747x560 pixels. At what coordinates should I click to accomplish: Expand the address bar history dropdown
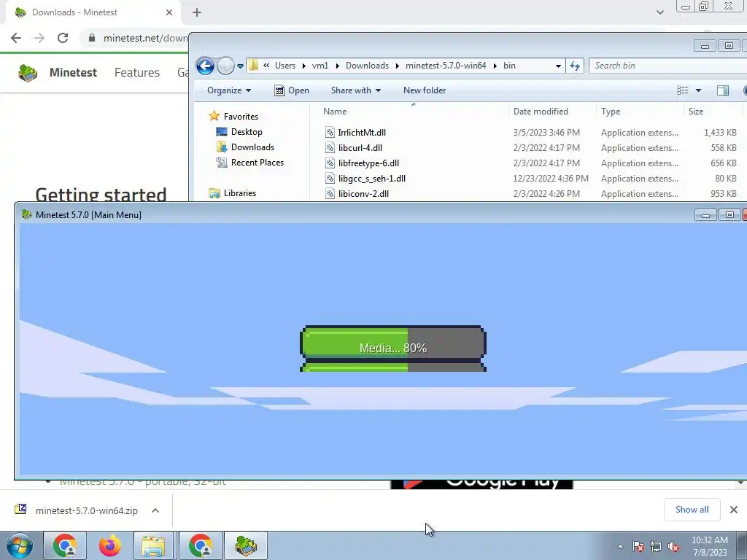point(558,66)
